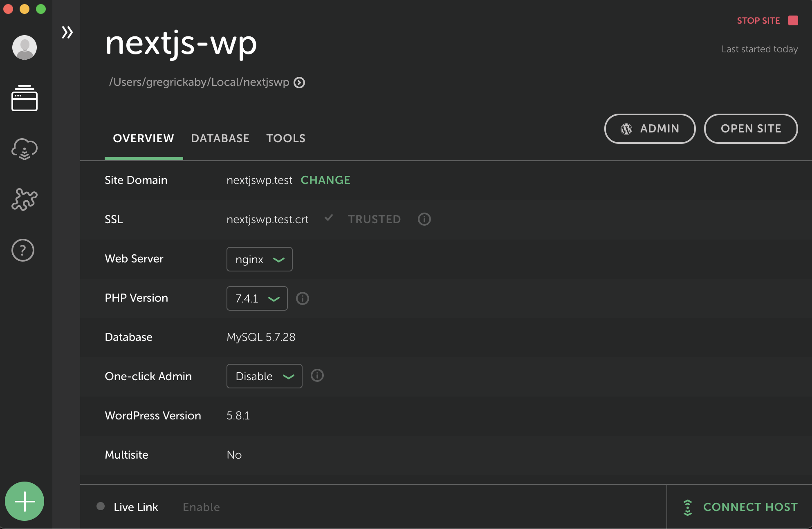
Task: Switch to the TOOLS tab
Action: (x=286, y=139)
